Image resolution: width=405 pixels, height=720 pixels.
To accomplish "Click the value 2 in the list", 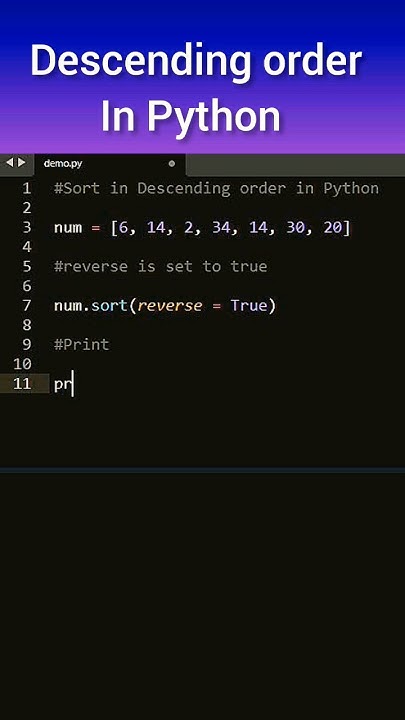I will (x=188, y=227).
